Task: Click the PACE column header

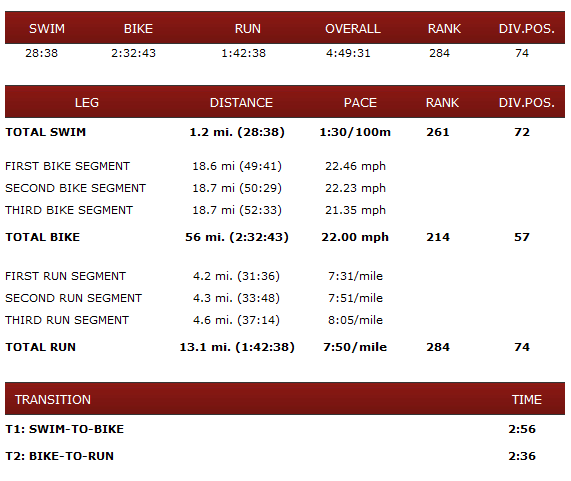Action: (x=360, y=103)
